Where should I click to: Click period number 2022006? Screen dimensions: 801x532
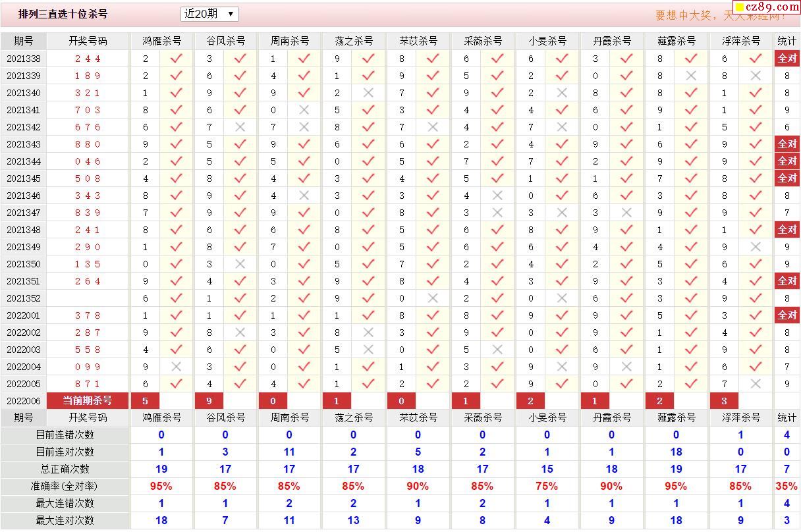[24, 401]
